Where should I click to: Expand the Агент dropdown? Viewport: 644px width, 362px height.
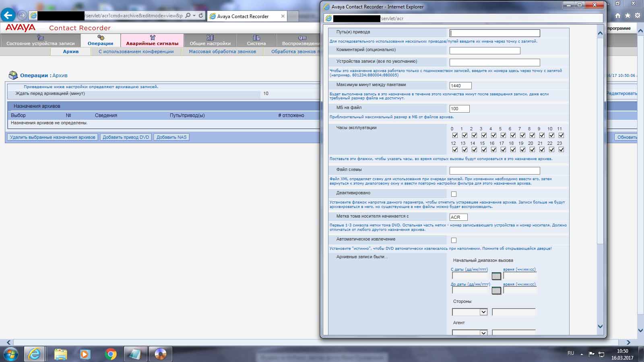click(483, 333)
